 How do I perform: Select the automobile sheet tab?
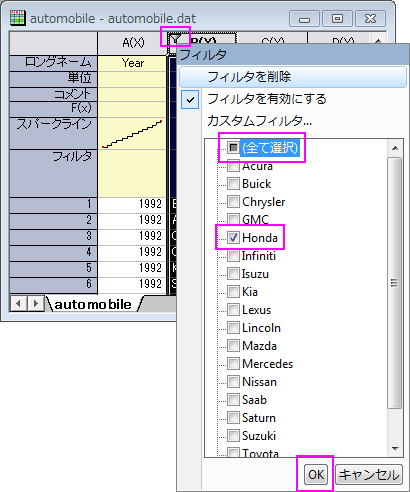pyautogui.click(x=93, y=304)
